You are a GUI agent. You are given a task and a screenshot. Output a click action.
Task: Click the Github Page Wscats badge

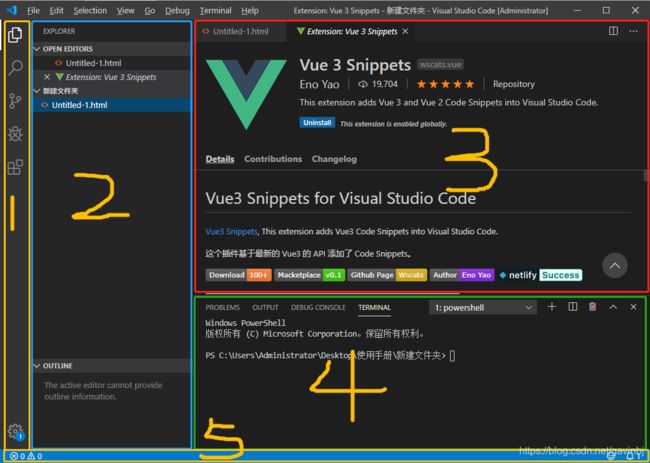tap(387, 275)
